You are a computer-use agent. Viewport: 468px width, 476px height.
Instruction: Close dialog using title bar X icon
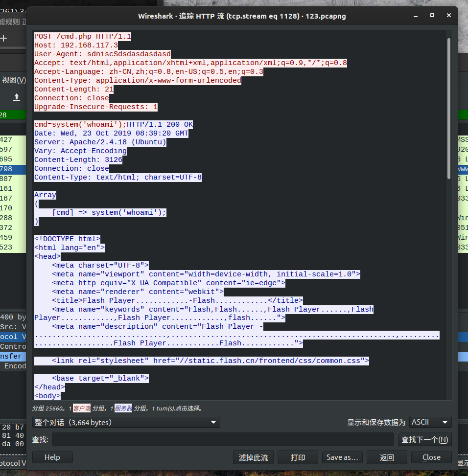pyautogui.click(x=448, y=16)
